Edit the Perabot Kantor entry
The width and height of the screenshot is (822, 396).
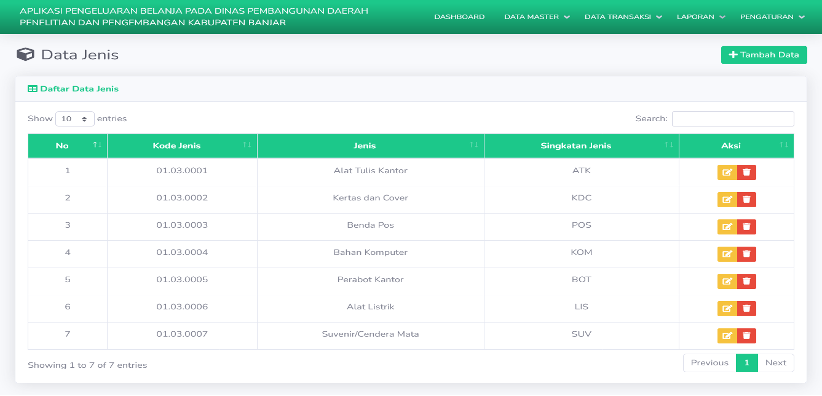click(x=727, y=281)
